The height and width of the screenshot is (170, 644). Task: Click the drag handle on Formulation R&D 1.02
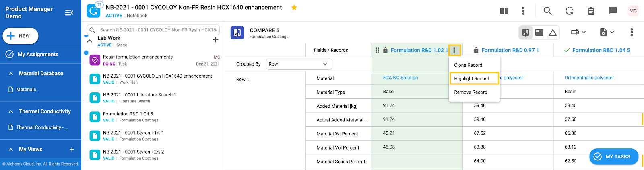point(377,50)
